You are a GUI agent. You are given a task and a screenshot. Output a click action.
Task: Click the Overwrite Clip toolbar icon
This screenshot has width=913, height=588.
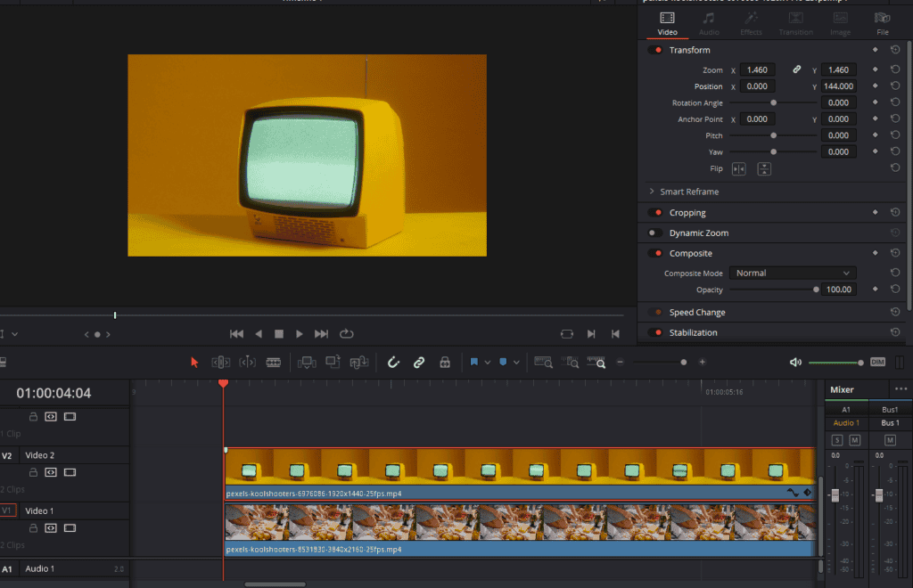[333, 362]
